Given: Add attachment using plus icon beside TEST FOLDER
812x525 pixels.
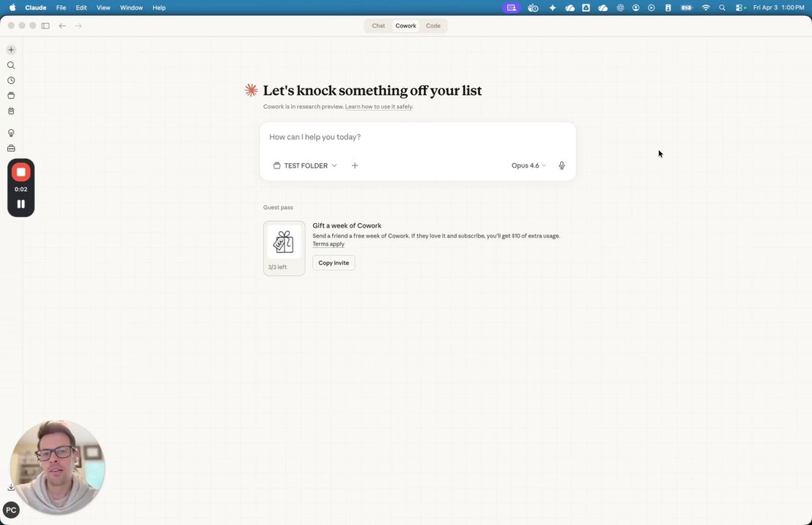Looking at the screenshot, I should (355, 166).
